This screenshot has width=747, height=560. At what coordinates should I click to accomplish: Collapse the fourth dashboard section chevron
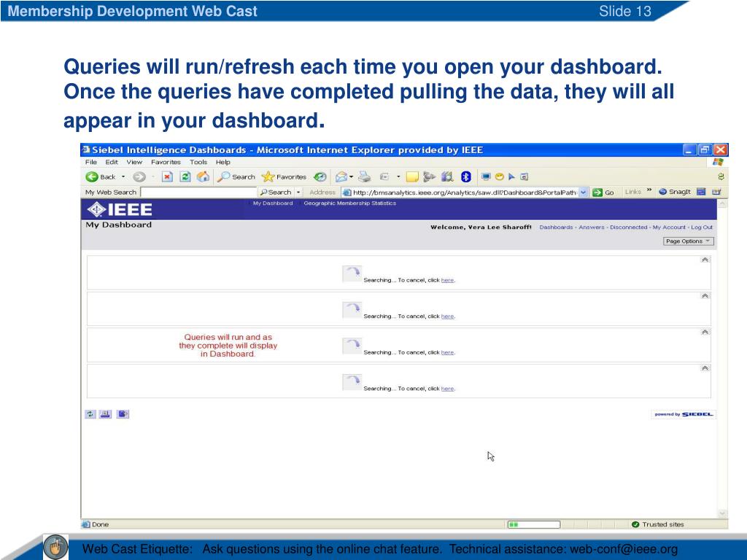click(x=705, y=368)
